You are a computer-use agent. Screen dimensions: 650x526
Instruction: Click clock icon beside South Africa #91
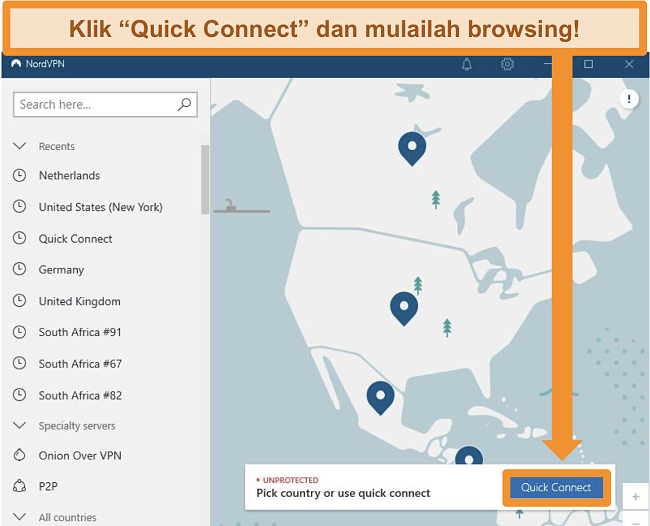19,332
